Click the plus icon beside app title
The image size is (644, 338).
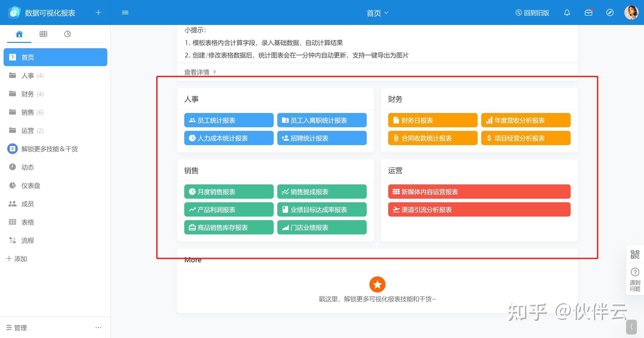98,13
